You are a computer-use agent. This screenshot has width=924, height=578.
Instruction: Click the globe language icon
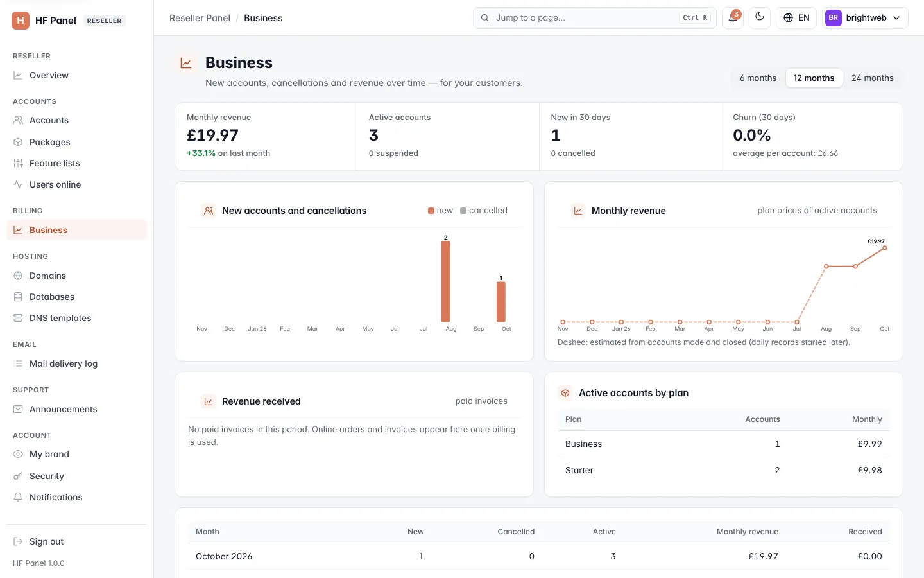coord(789,18)
